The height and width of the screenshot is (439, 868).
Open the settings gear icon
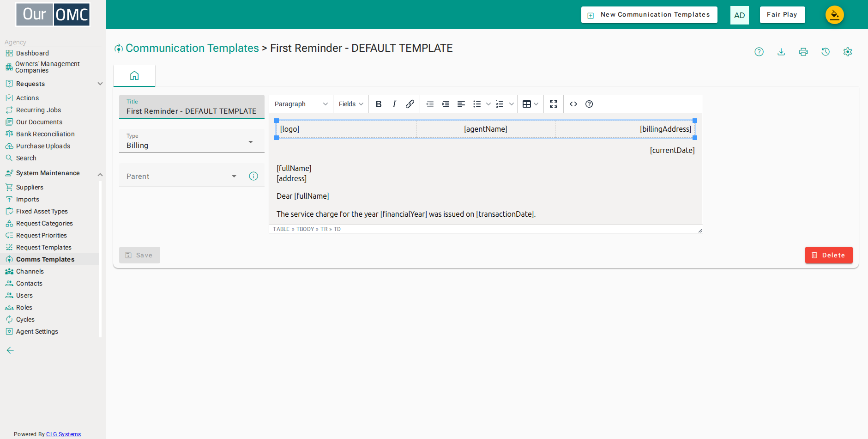(848, 52)
